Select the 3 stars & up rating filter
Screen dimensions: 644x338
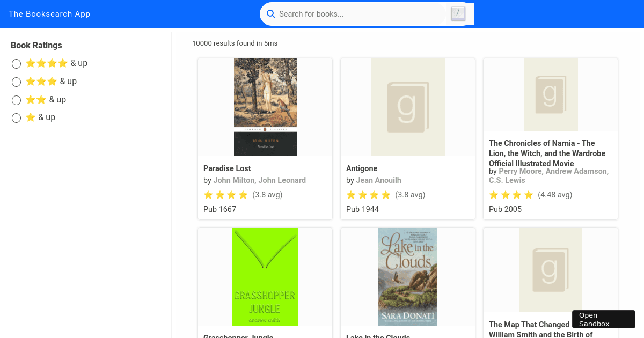tap(16, 82)
